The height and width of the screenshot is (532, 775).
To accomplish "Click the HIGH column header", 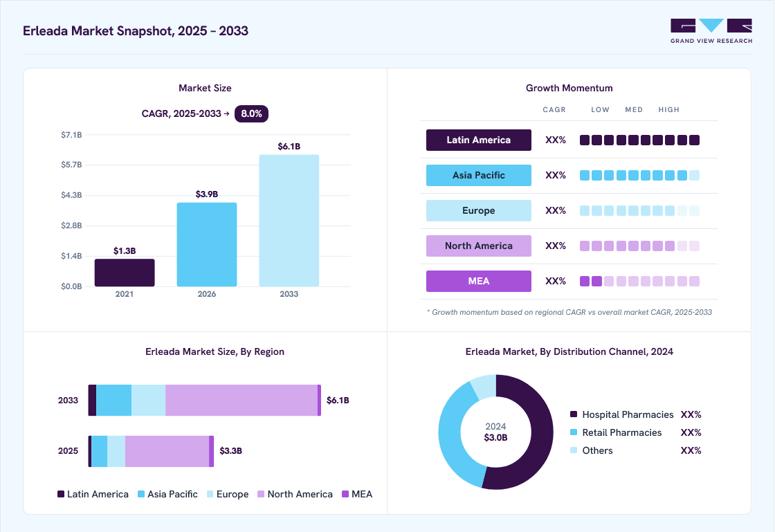I will [x=668, y=110].
